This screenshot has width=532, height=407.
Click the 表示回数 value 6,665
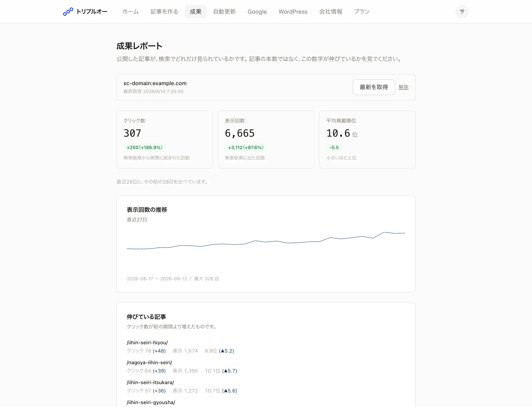[x=240, y=133]
